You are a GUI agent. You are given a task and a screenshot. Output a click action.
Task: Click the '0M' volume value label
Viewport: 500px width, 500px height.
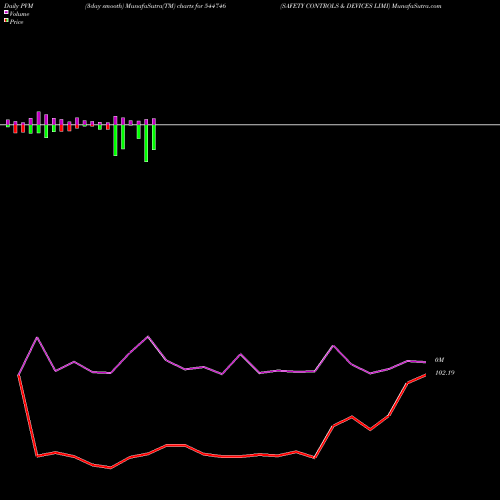pyautogui.click(x=439, y=360)
